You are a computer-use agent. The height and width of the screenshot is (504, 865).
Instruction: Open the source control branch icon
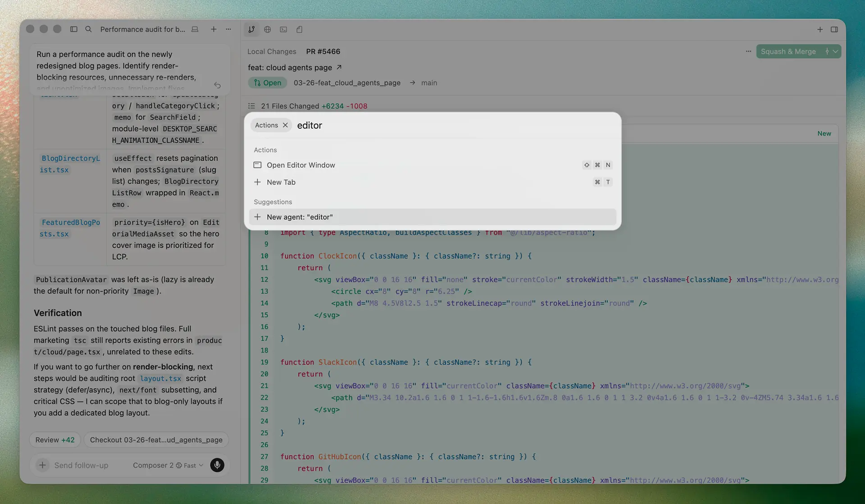click(251, 29)
